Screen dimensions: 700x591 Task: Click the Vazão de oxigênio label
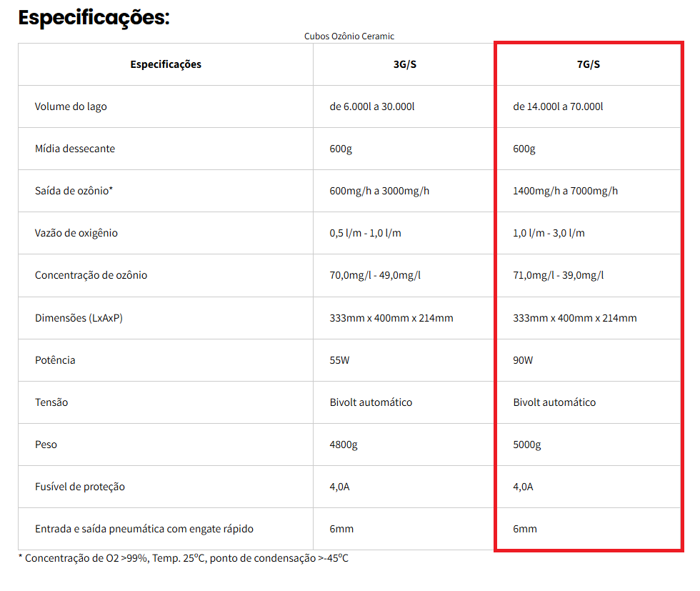(x=76, y=233)
